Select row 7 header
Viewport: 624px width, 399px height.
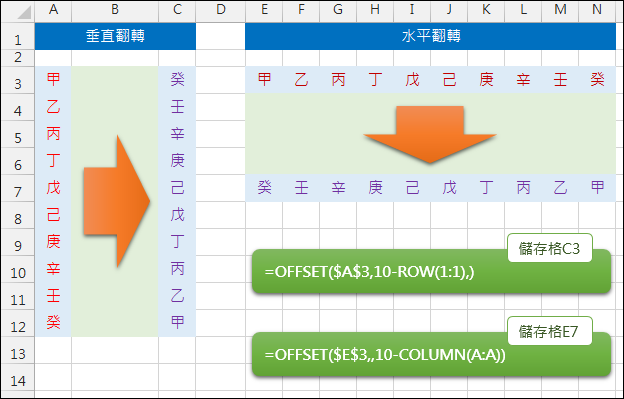pyautogui.click(x=18, y=188)
